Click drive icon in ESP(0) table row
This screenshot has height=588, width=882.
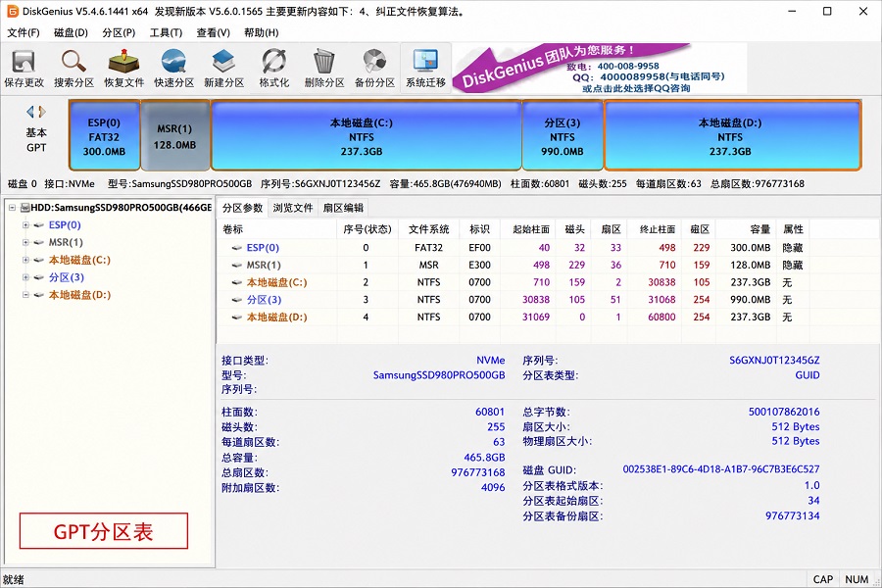[237, 248]
